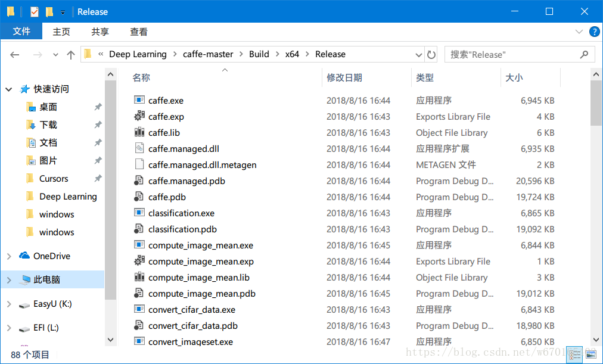
Task: Select 桌面 in quick access
Action: click(x=48, y=107)
